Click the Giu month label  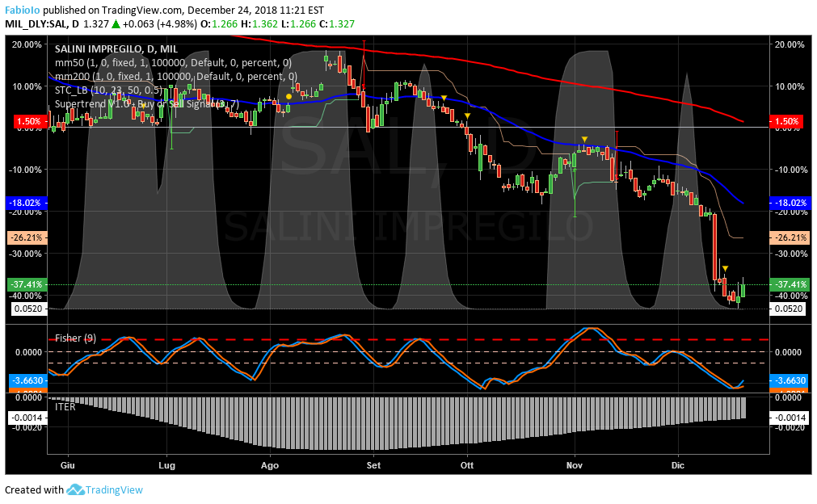click(67, 465)
